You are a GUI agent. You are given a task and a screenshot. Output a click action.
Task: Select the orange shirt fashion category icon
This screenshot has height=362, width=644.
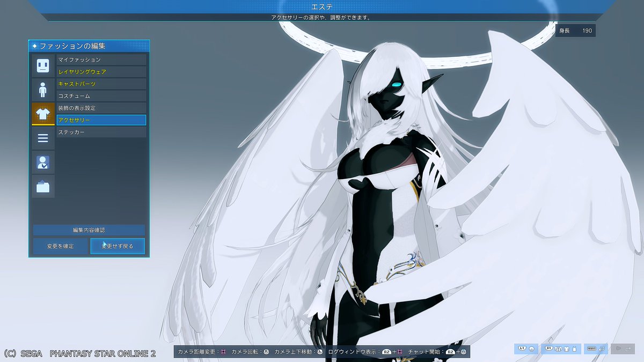click(43, 113)
